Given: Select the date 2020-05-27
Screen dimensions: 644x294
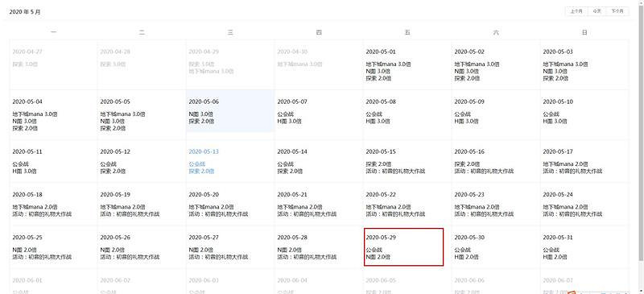Looking at the screenshot, I should tap(204, 238).
